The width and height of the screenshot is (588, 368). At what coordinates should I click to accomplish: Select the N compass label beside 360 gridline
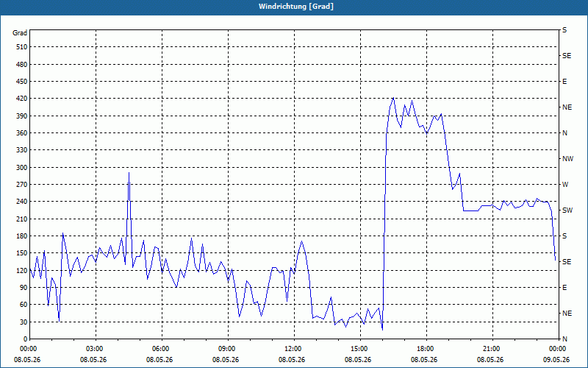pos(564,133)
